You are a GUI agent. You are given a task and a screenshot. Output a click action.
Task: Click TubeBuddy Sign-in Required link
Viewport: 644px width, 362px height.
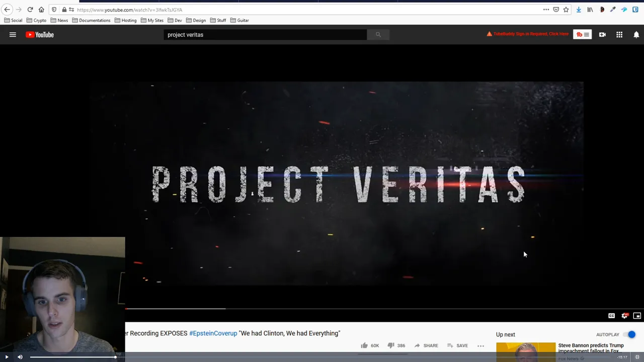(x=527, y=34)
